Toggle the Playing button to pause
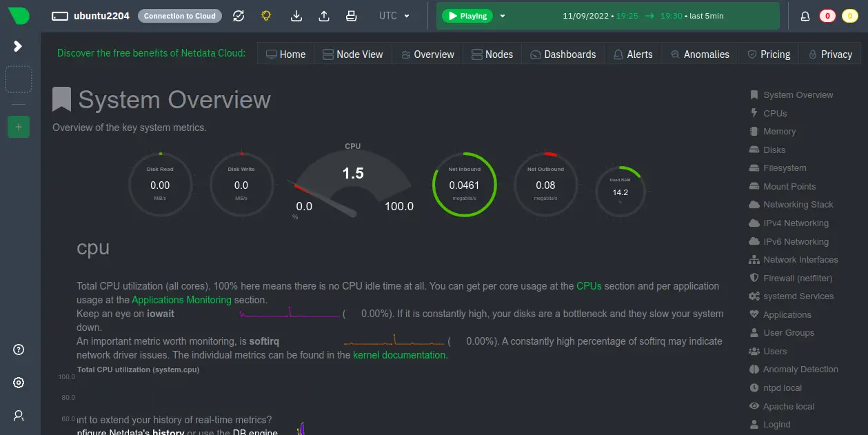Viewport: 868px width, 435px height. (467, 16)
